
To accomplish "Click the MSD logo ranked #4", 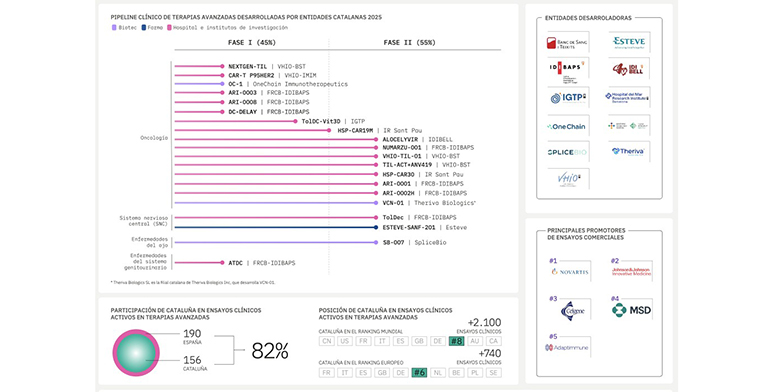I will [632, 310].
